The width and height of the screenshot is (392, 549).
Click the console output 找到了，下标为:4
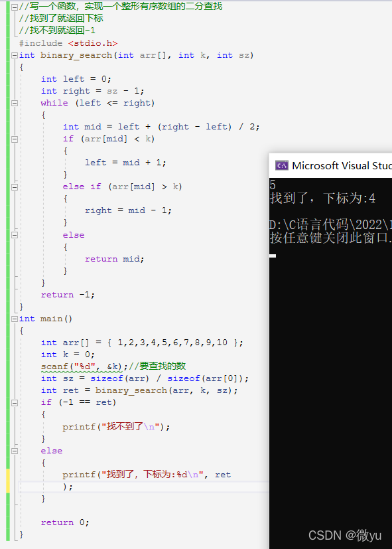(322, 198)
